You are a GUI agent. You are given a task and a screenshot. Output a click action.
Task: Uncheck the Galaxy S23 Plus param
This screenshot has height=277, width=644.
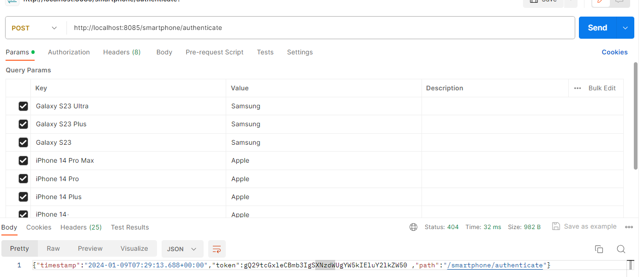pos(23,124)
